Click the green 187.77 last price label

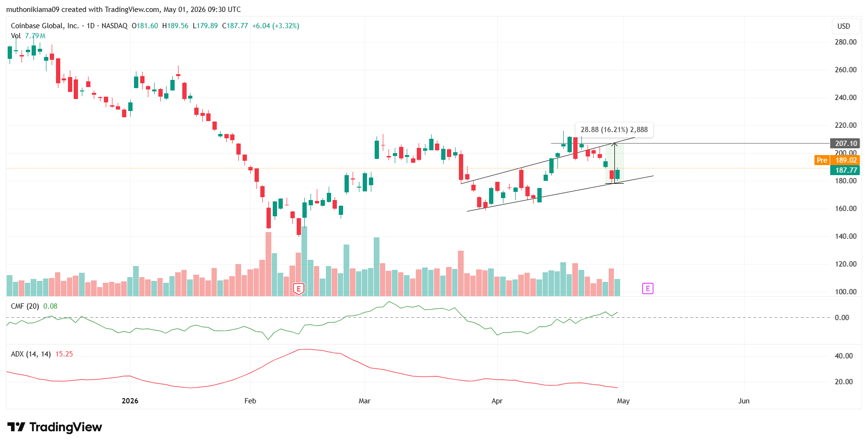click(x=846, y=170)
